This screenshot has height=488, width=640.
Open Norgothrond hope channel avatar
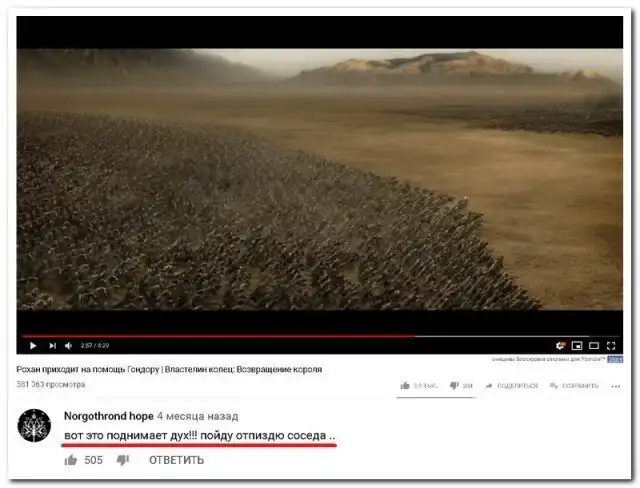coord(34,425)
